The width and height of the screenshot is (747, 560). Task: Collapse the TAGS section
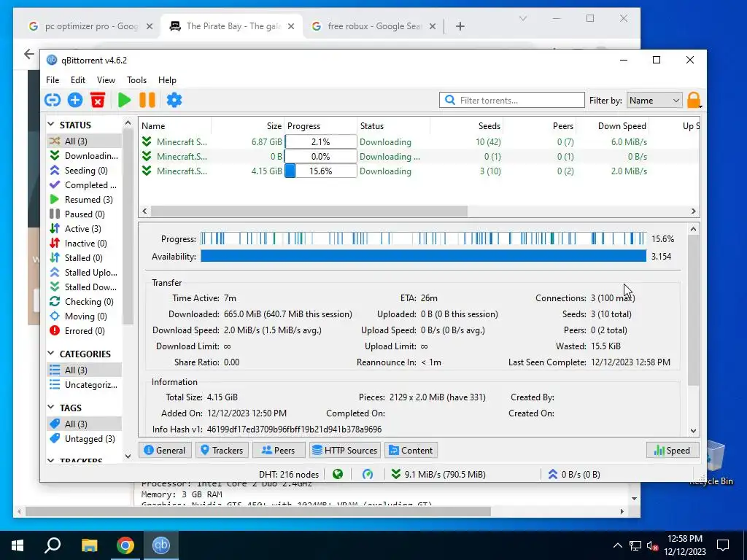52,408
